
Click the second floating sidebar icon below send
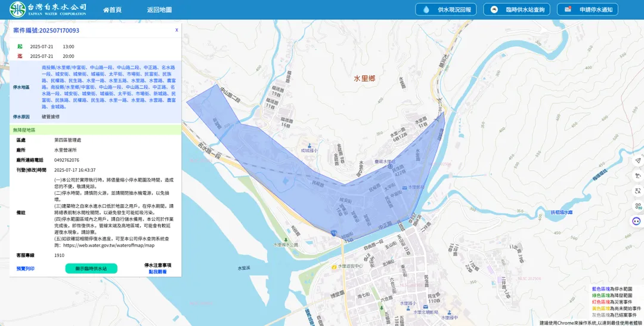[x=637, y=176]
